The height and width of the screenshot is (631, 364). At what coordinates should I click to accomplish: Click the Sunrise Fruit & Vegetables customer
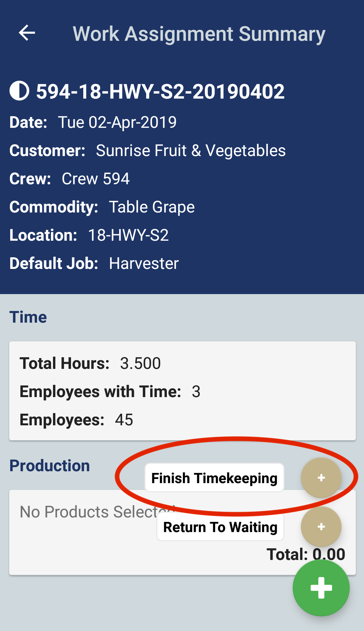pos(191,151)
